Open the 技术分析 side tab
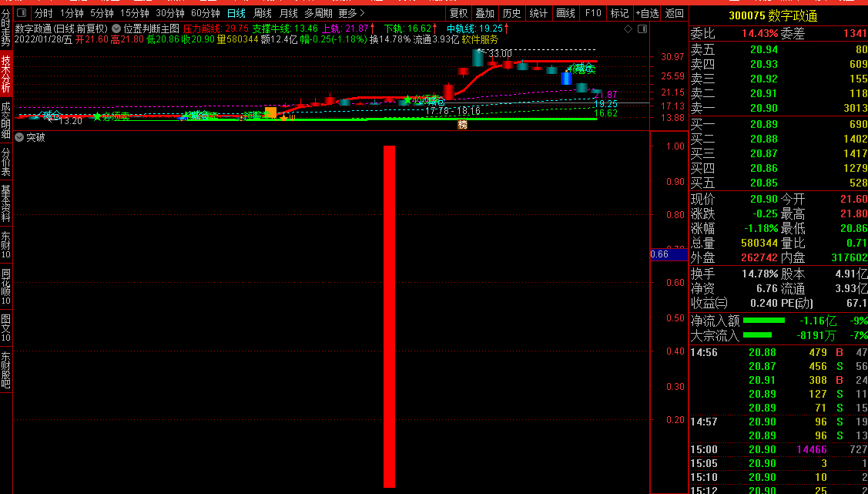 coord(6,74)
